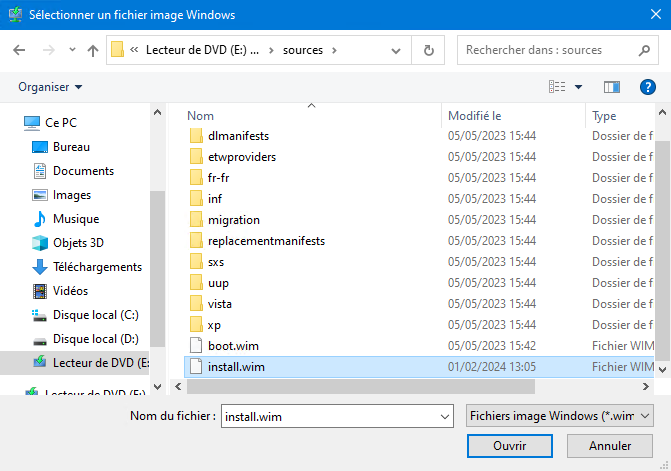Screen dimensions: 671x471
Task: Select the etwproviders folder icon
Action: click(196, 157)
